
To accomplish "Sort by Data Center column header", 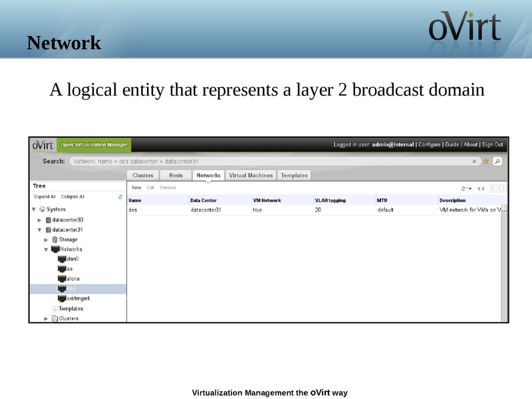I will point(221,200).
